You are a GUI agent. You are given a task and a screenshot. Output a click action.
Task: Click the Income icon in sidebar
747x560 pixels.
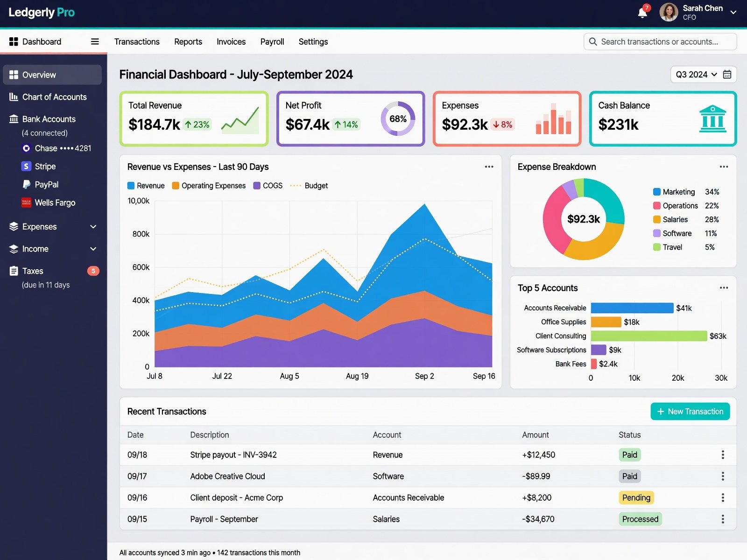point(14,249)
